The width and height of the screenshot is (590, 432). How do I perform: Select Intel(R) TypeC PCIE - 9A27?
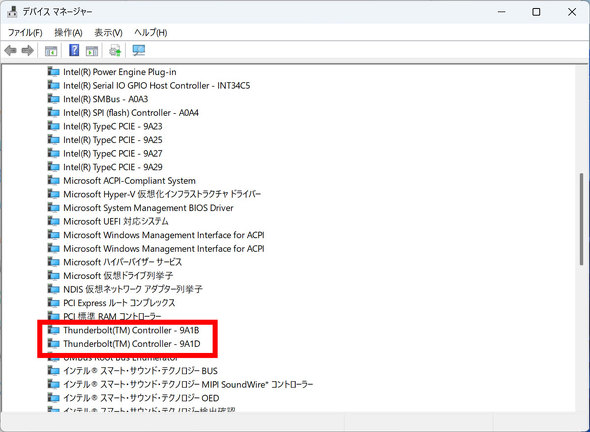pyautogui.click(x=113, y=154)
